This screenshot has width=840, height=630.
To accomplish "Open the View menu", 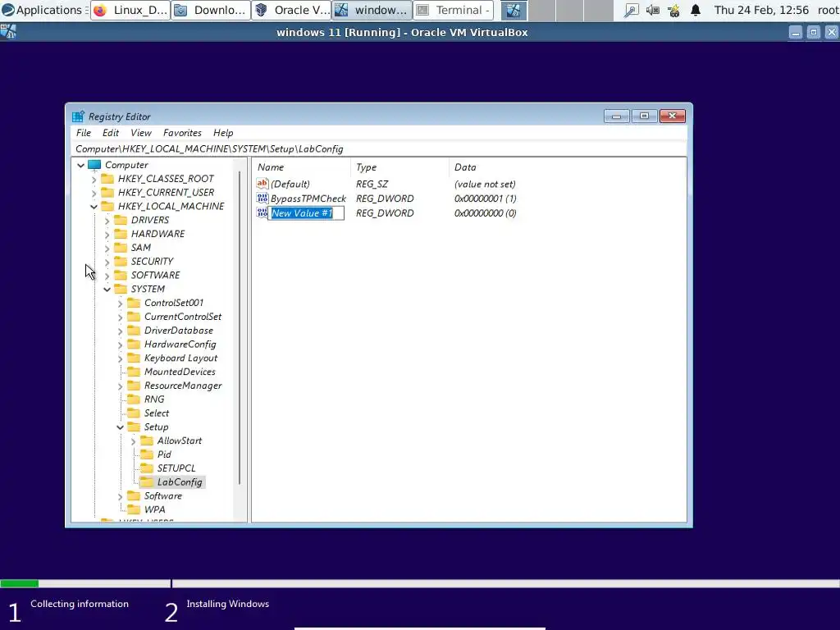I will [x=141, y=133].
